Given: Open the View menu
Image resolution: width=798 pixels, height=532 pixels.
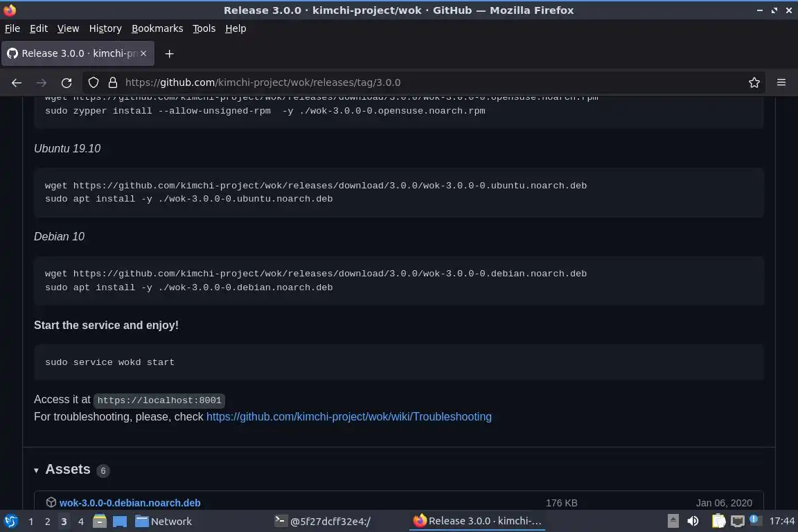Looking at the screenshot, I should pyautogui.click(x=68, y=28).
